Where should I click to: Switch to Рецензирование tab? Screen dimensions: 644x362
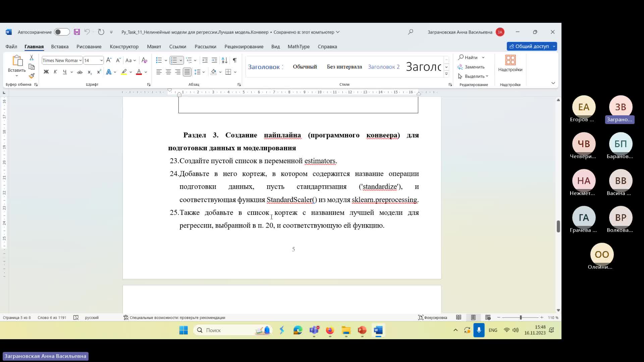pos(244,46)
